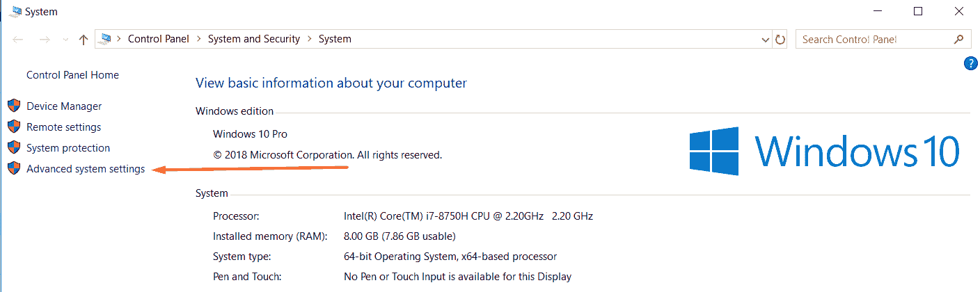
Task: Go up one level with Up arrow
Action: click(x=84, y=40)
